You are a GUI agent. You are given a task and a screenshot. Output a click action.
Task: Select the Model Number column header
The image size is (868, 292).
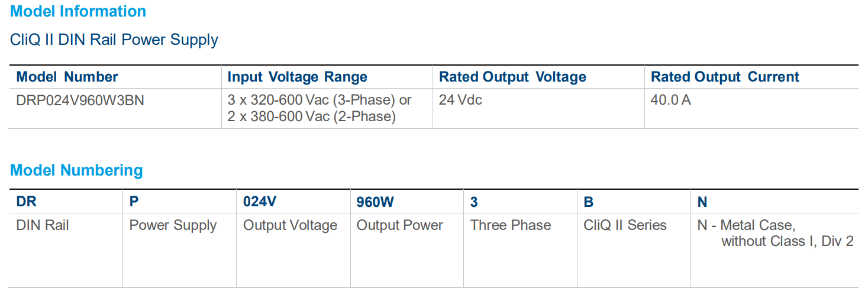[67, 77]
